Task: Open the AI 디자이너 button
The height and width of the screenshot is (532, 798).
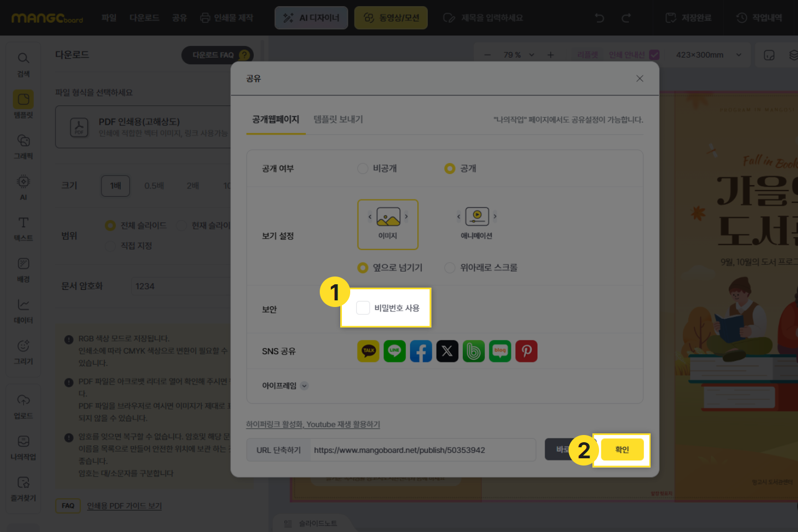Action: point(311,18)
